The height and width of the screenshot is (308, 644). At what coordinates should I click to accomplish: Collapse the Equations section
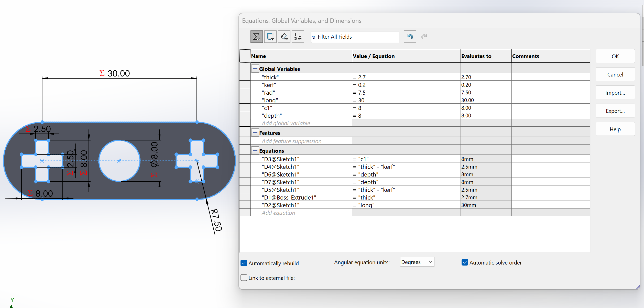(255, 150)
